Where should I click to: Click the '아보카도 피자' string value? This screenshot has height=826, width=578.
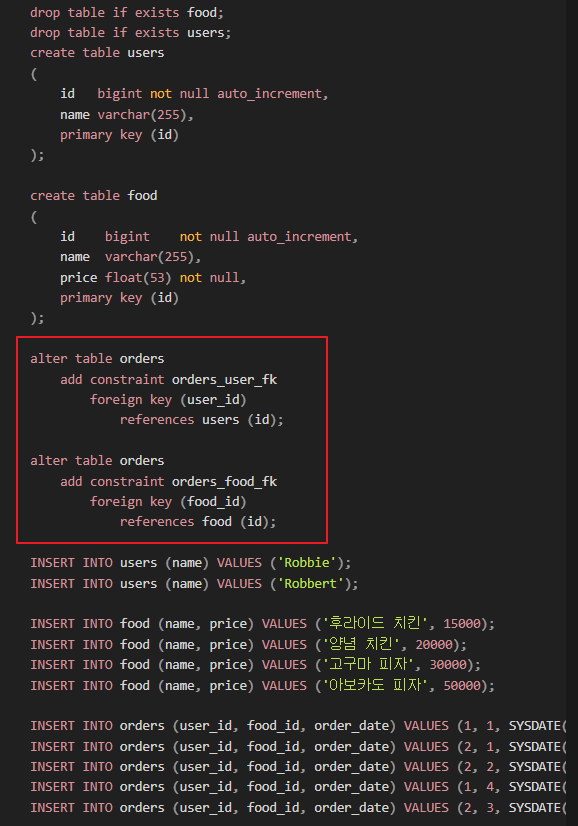click(x=375, y=685)
